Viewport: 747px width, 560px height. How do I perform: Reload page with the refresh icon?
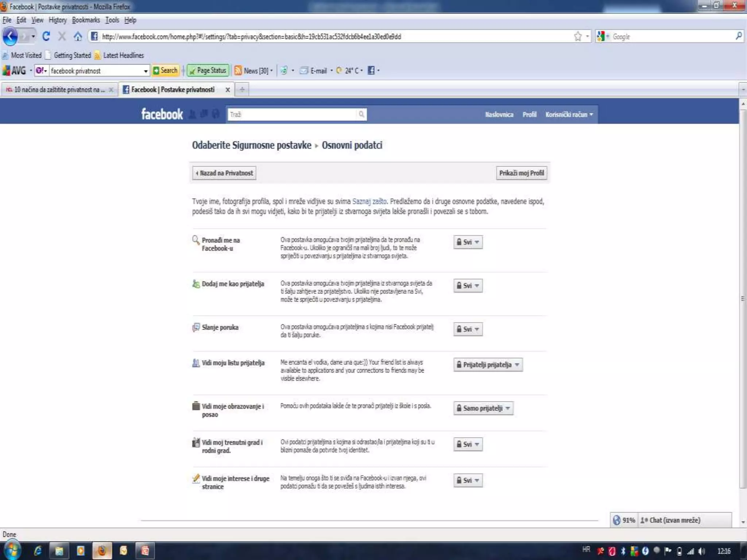pos(46,36)
